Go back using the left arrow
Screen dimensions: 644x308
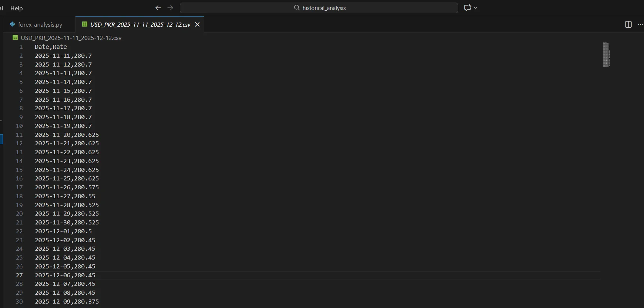(x=158, y=8)
